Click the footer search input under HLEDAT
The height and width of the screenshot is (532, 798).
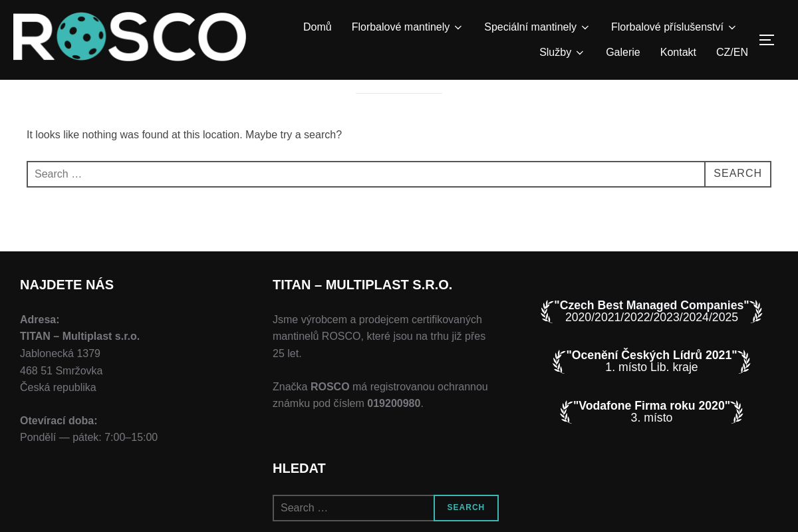353,507
